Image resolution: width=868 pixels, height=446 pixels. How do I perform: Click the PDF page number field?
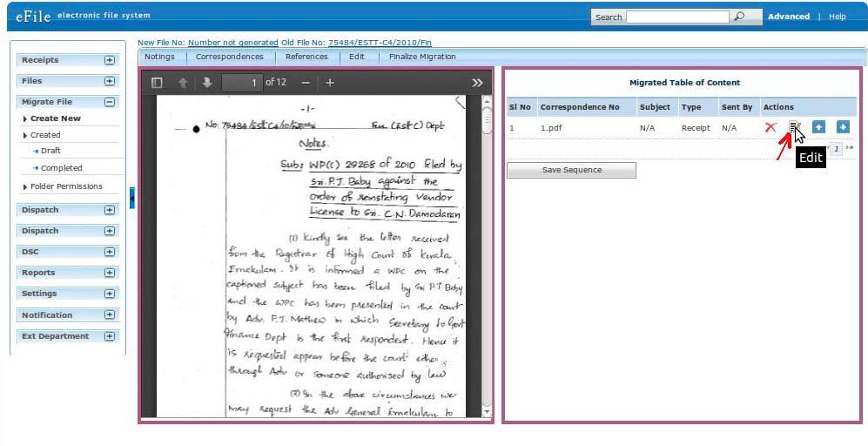tap(242, 83)
